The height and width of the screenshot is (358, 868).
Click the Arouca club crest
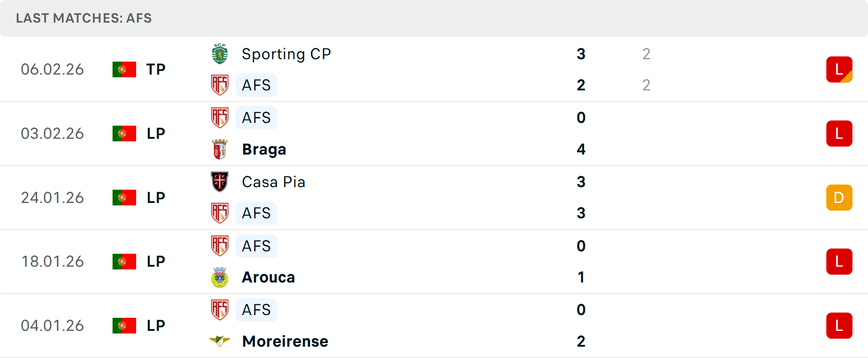click(x=220, y=277)
